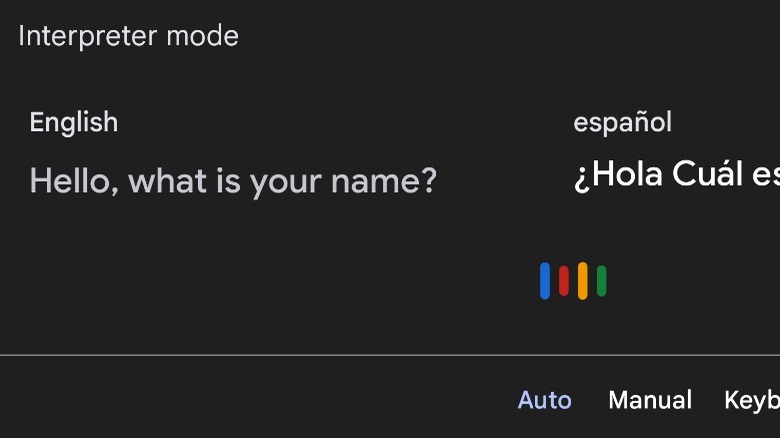780x438 pixels.
Task: Select the Keyboard input option
Action: click(752, 400)
